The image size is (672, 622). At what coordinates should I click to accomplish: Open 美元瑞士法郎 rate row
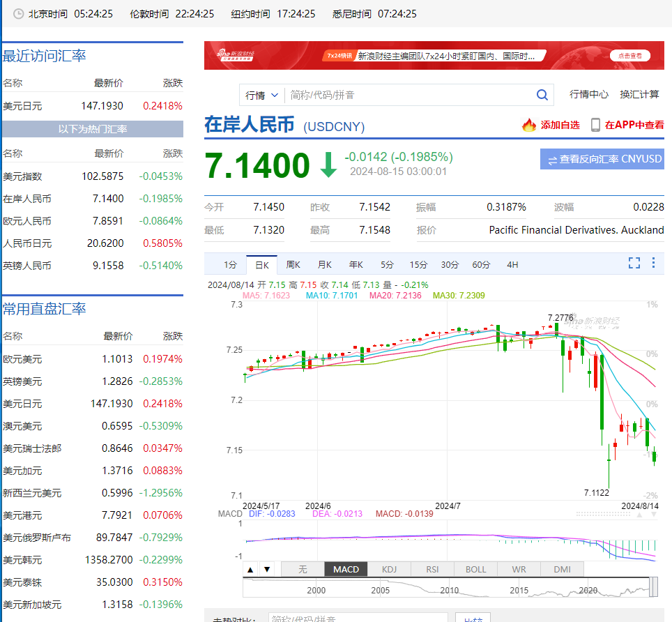[93, 448]
